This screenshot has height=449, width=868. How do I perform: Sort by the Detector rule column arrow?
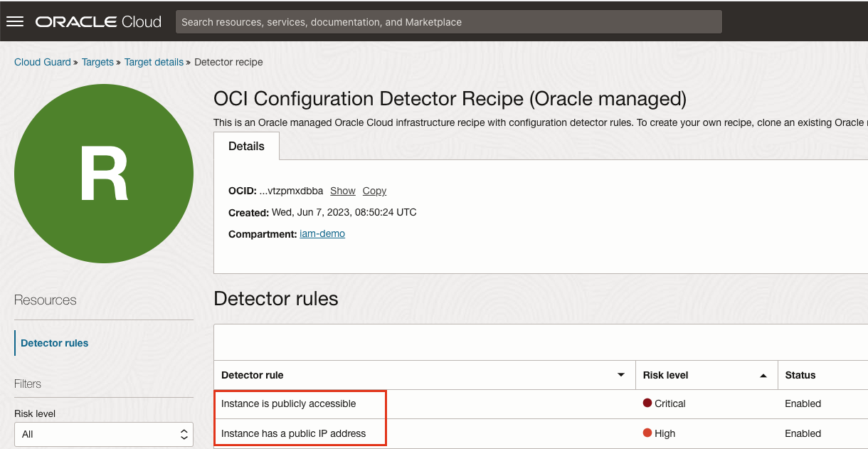tap(621, 375)
